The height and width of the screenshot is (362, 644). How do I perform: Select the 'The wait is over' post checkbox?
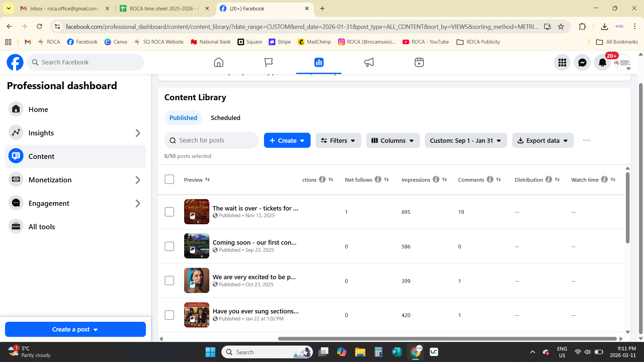coord(169,212)
